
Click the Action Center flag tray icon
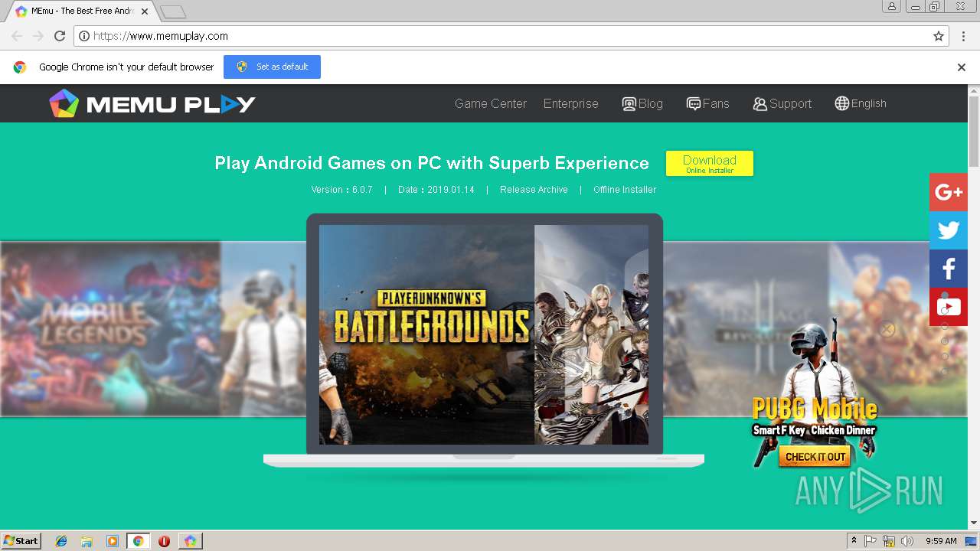[x=871, y=541]
